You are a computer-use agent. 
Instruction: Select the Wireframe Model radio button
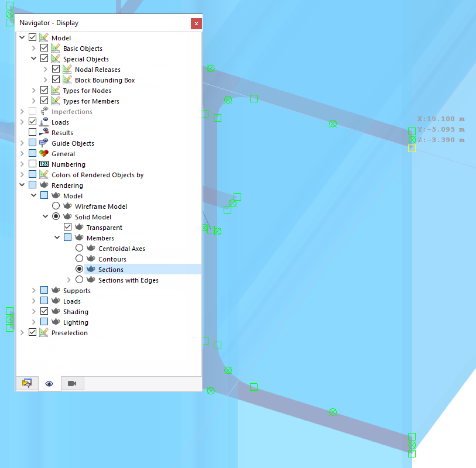click(56, 205)
